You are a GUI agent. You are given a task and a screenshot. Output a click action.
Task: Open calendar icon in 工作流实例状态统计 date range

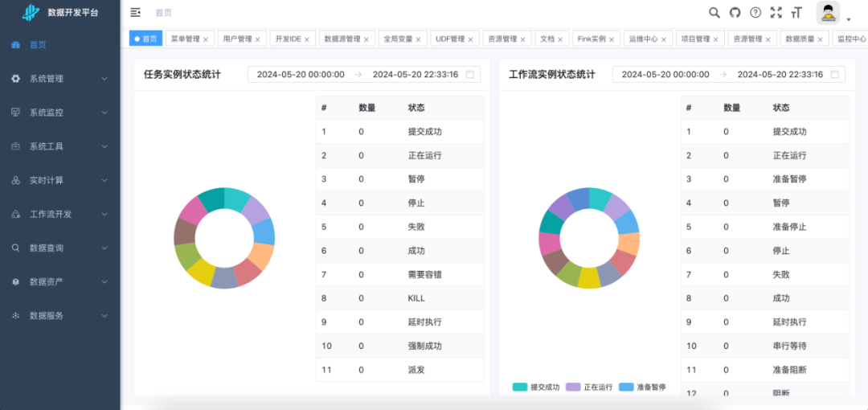tap(835, 74)
